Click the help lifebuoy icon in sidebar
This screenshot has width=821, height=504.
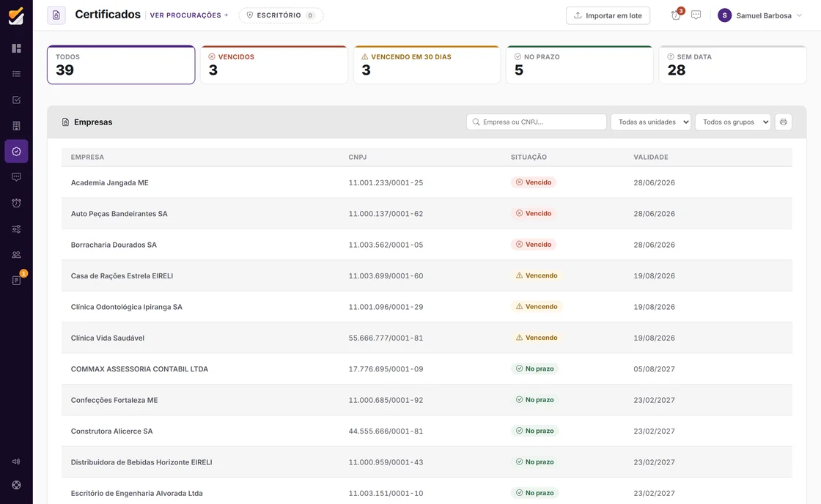pos(16,485)
